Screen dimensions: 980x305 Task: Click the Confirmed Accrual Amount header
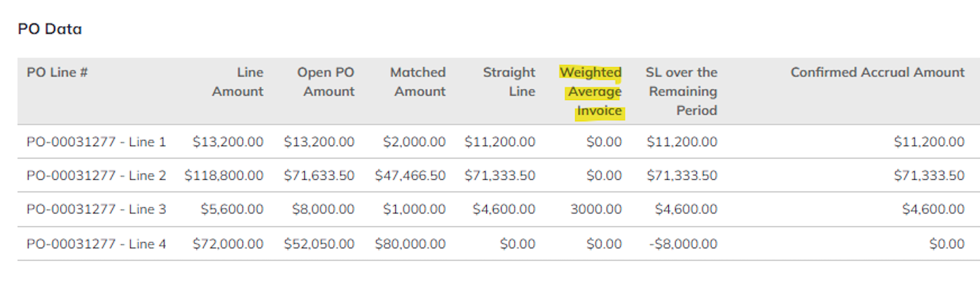tap(877, 72)
